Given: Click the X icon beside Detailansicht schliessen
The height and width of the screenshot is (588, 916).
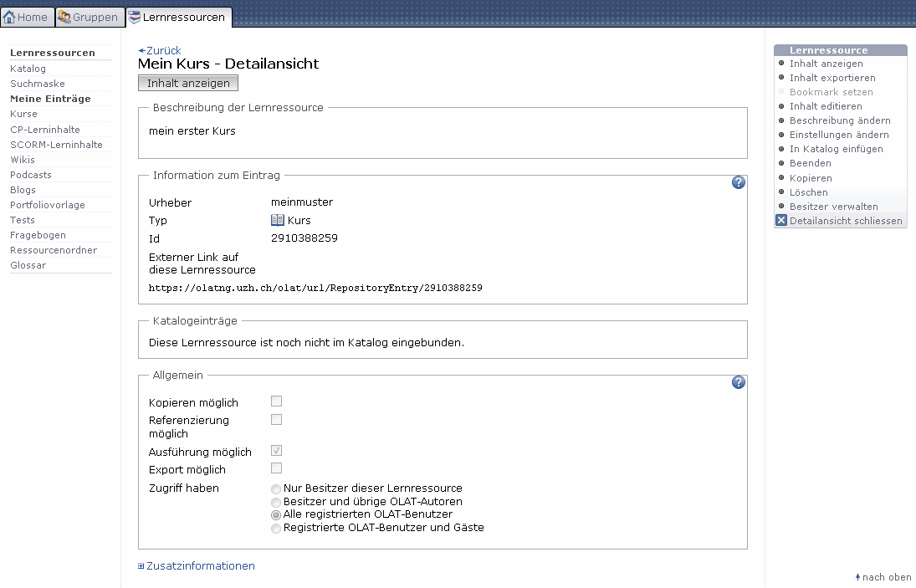Looking at the screenshot, I should point(781,221).
